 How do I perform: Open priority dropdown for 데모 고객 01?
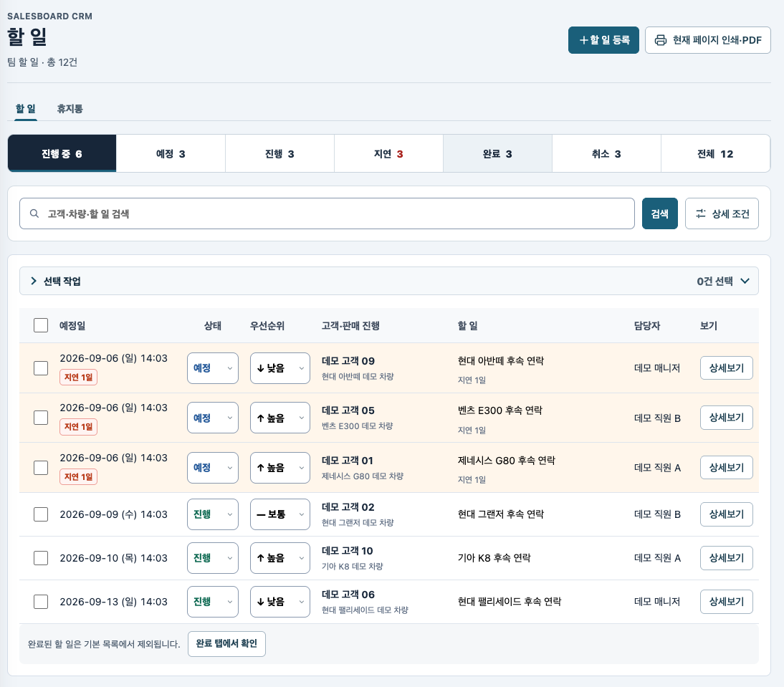(x=280, y=468)
